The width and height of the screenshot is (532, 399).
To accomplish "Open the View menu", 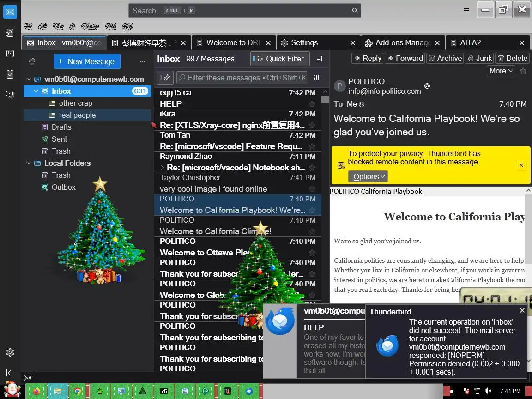I will click(x=58, y=26).
